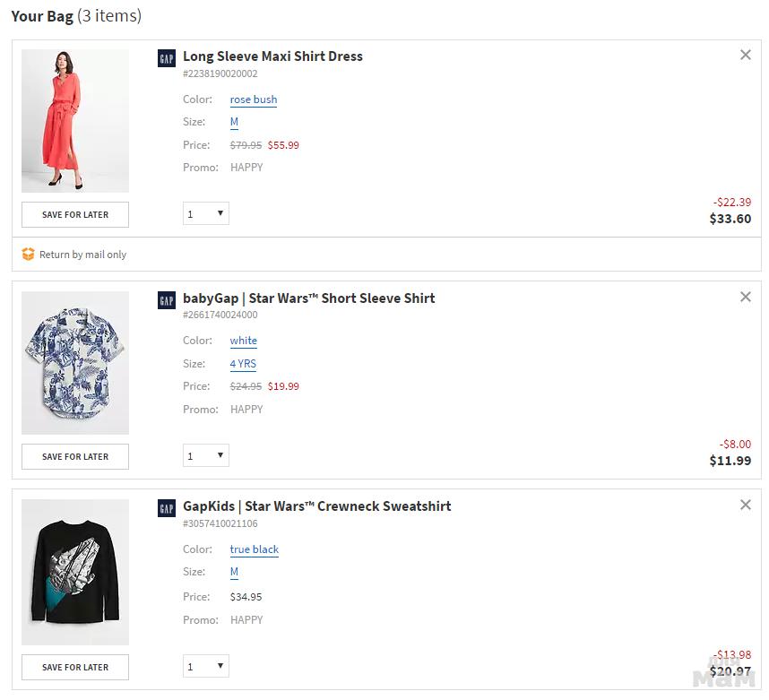The image size is (769, 700).
Task: Change the 4 YRS size link
Action: 243,364
